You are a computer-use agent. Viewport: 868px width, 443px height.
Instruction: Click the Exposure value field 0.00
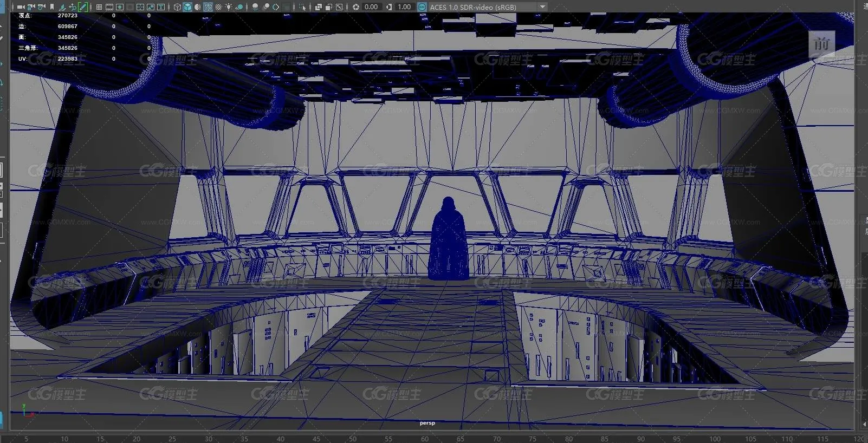pyautogui.click(x=371, y=7)
